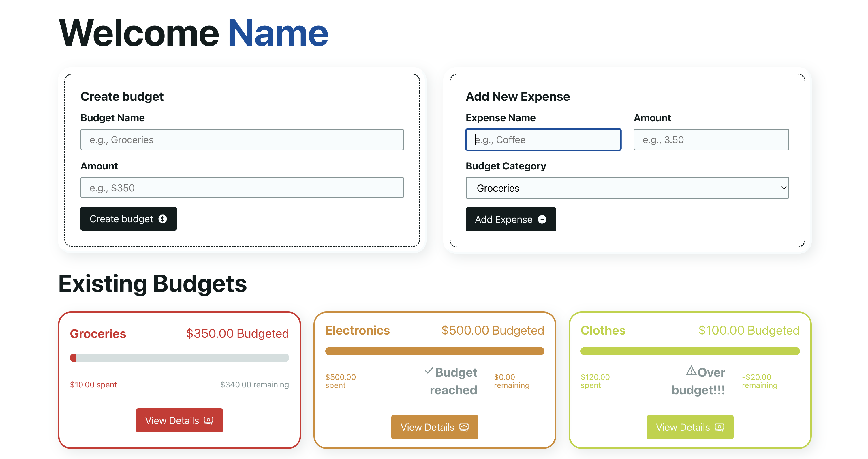Click the Electronics full progress bar
Image resolution: width=868 pixels, height=459 pixels.
(434, 351)
